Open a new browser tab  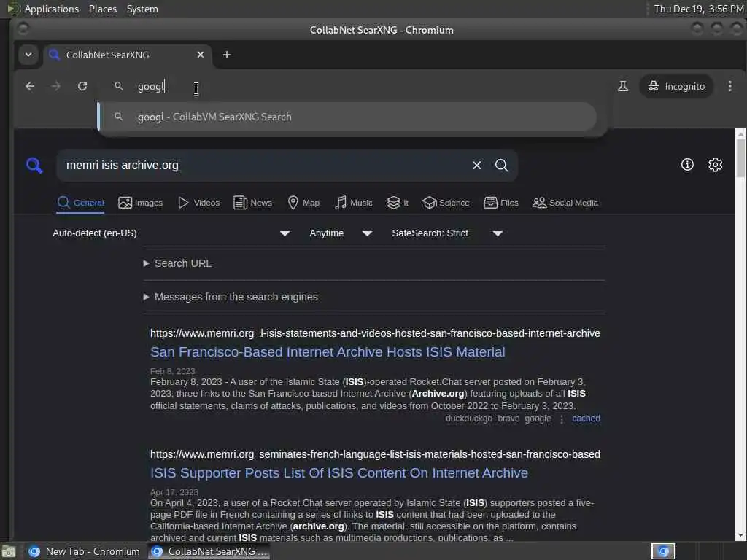tap(227, 55)
